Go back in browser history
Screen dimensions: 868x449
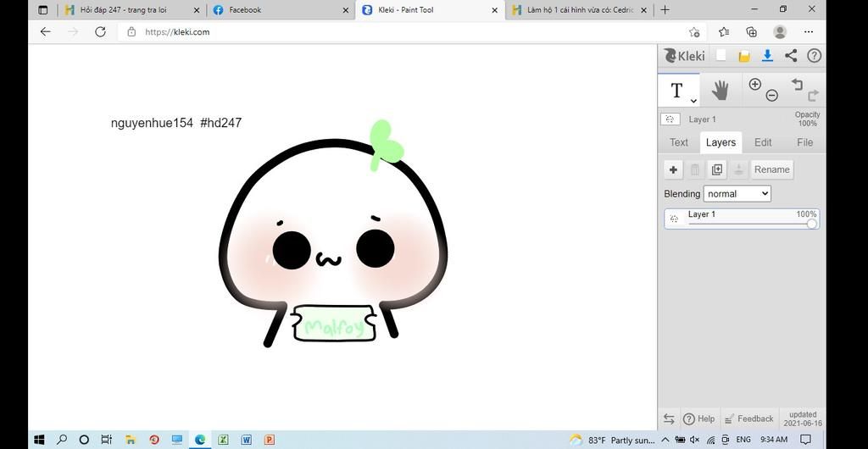click(46, 32)
